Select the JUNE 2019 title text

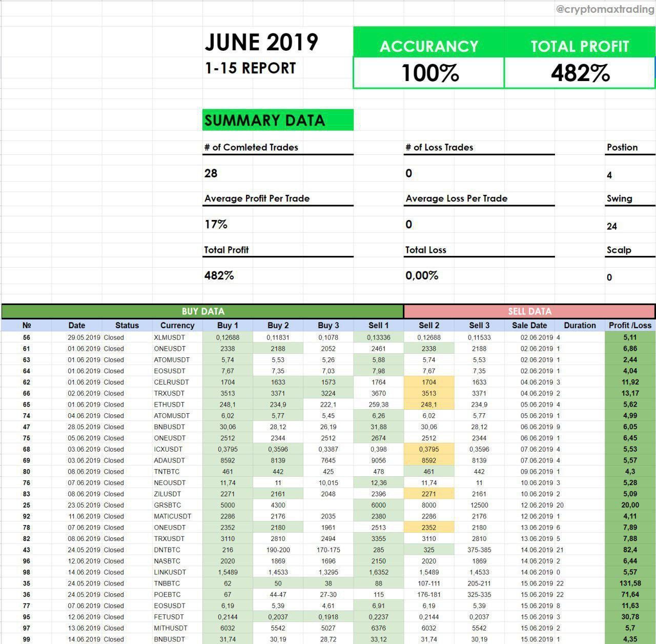tap(261, 42)
